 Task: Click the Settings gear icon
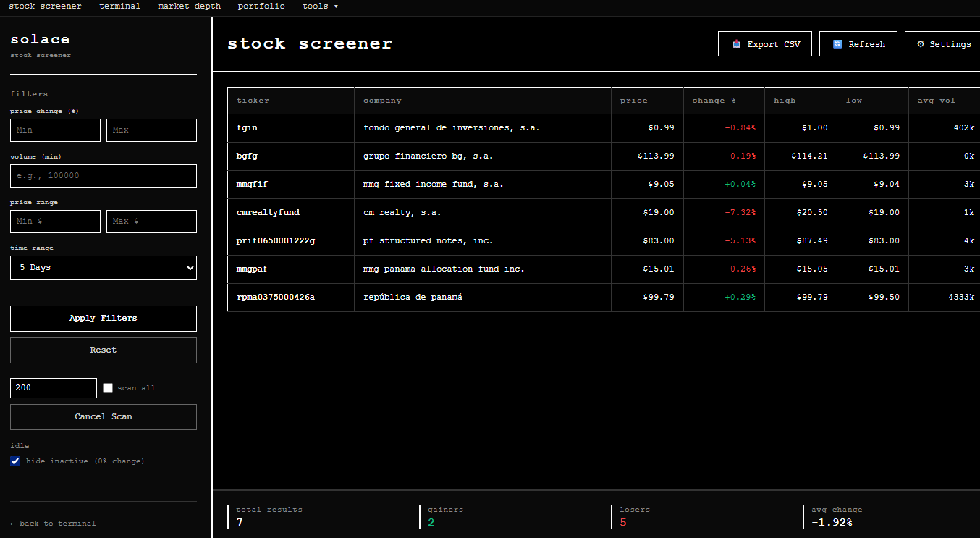tap(921, 44)
